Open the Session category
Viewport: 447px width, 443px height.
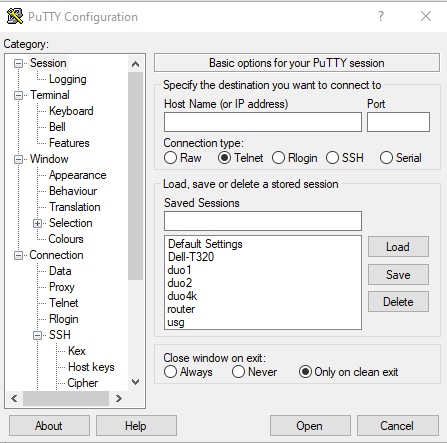[x=48, y=63]
